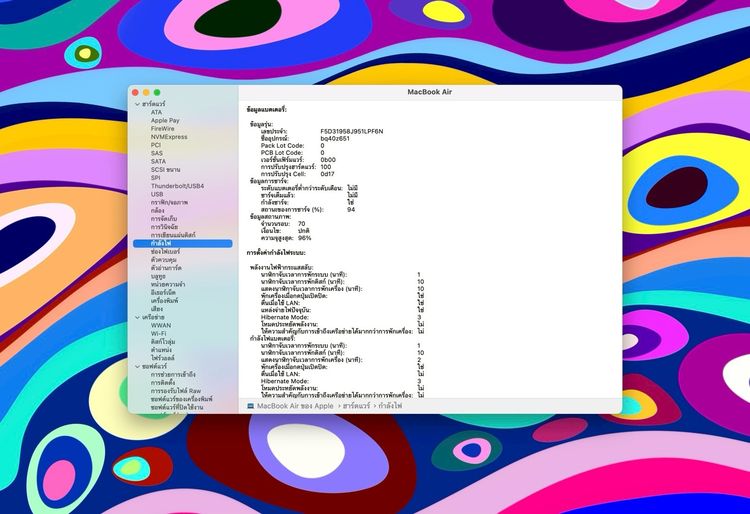Click the green zoom window button

(x=157, y=92)
